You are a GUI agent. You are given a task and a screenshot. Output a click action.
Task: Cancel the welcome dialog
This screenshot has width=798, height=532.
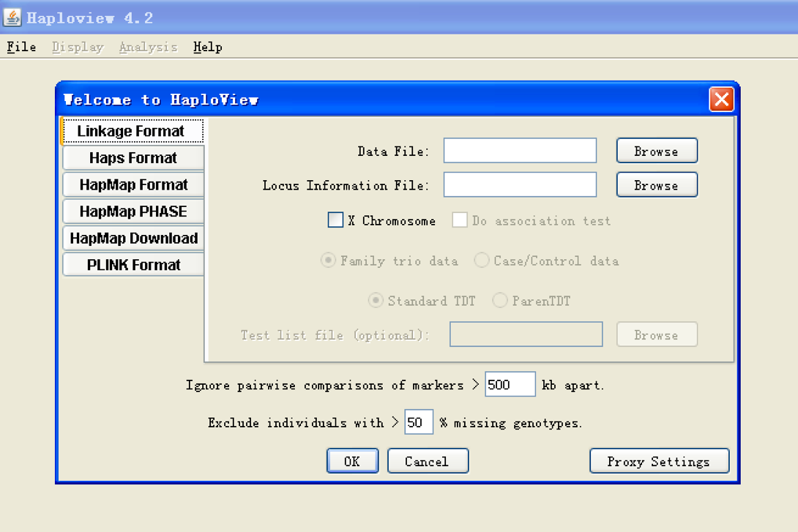coord(428,461)
